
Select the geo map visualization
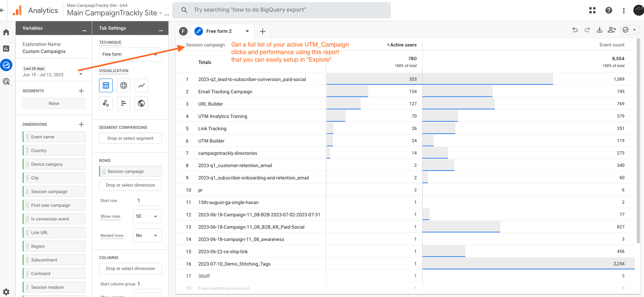(141, 103)
